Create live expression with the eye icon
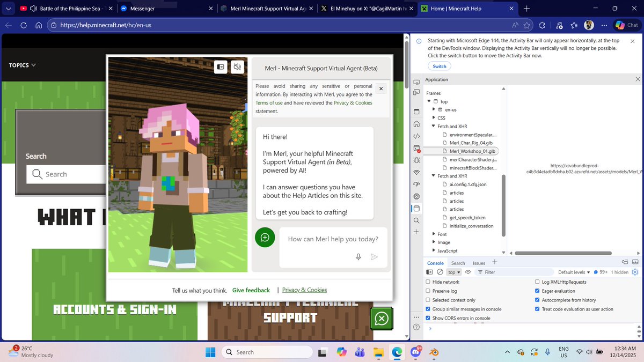644x362 pixels. coord(468,272)
